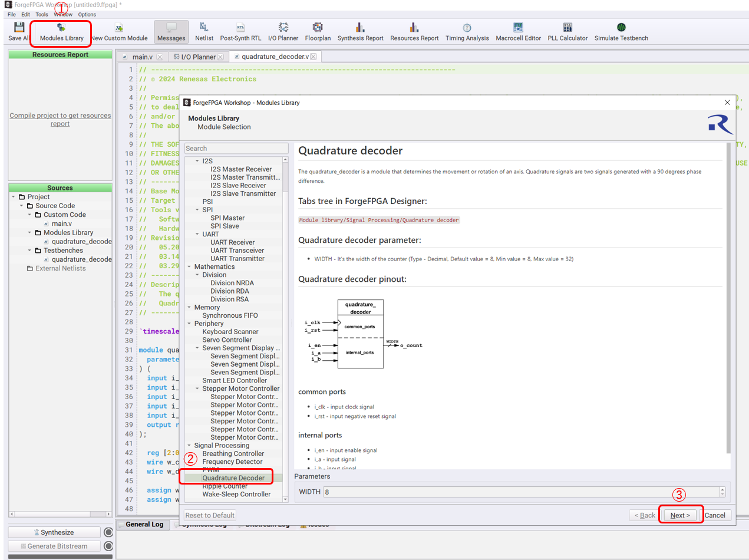749x560 pixels.
Task: Start Simulate Testbench
Action: click(x=621, y=32)
